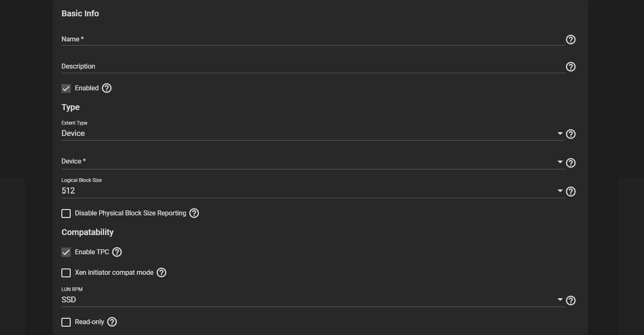The height and width of the screenshot is (335, 644).
Task: Enable Xen initiator compat mode checkbox
Action: pos(66,273)
